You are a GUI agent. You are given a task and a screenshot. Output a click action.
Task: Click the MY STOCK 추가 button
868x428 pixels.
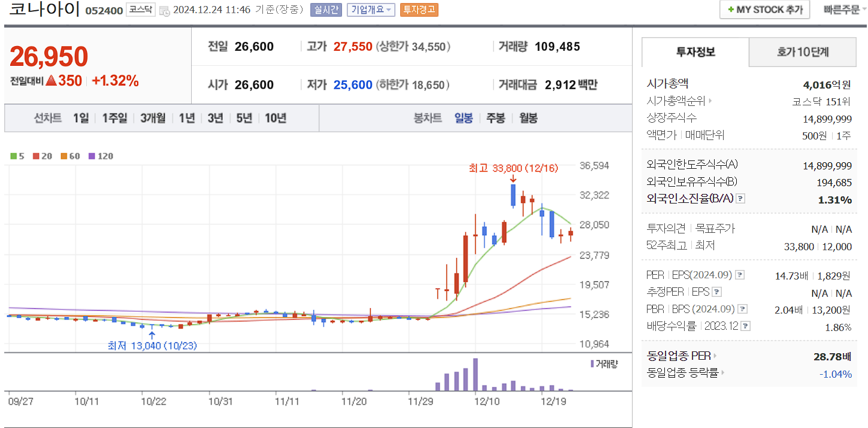point(764,10)
